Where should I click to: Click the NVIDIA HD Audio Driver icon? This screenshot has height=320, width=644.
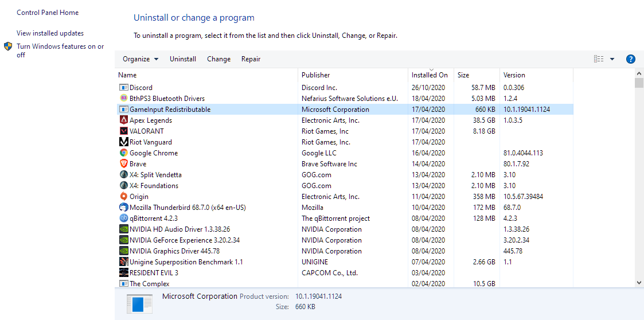pos(124,229)
